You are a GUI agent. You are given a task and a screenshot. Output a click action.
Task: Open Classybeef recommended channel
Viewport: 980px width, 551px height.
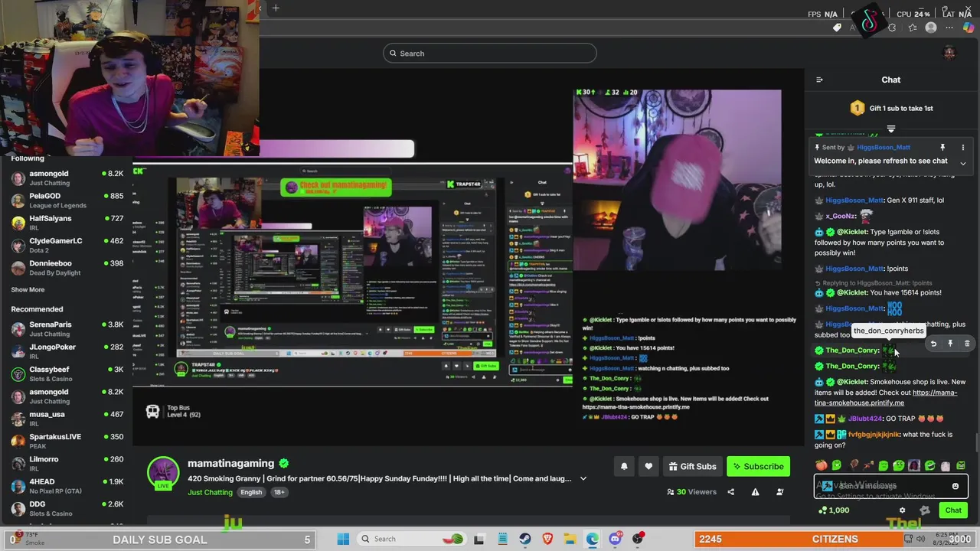click(66, 373)
